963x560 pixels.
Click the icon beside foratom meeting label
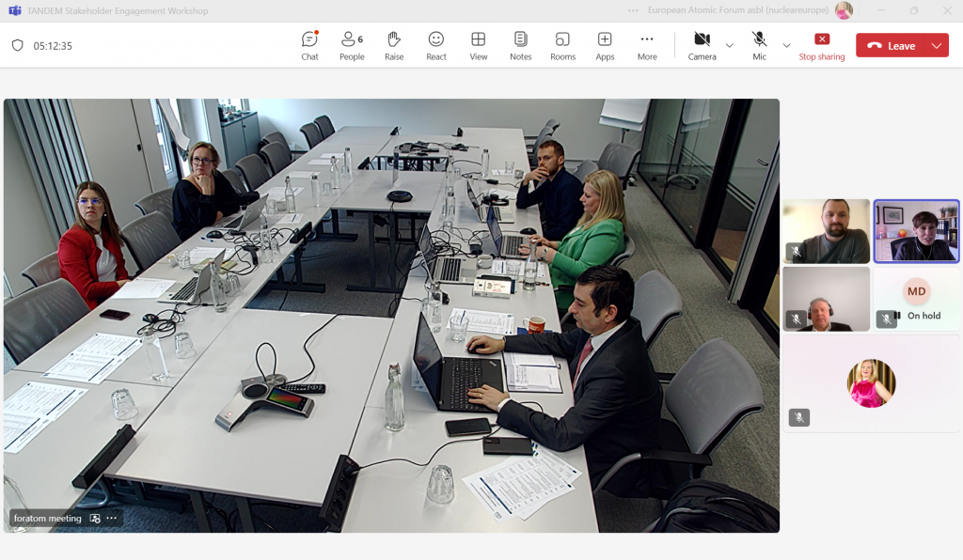[x=95, y=519]
